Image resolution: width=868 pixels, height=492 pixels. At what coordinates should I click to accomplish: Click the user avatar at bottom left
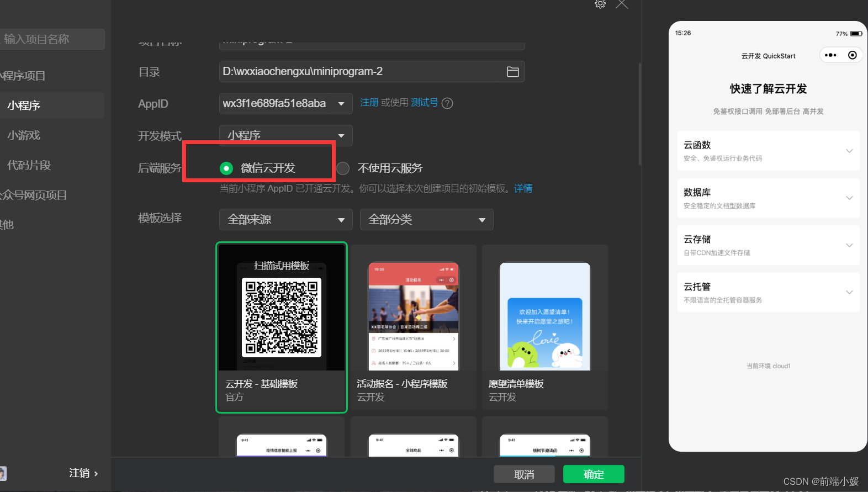point(3,474)
